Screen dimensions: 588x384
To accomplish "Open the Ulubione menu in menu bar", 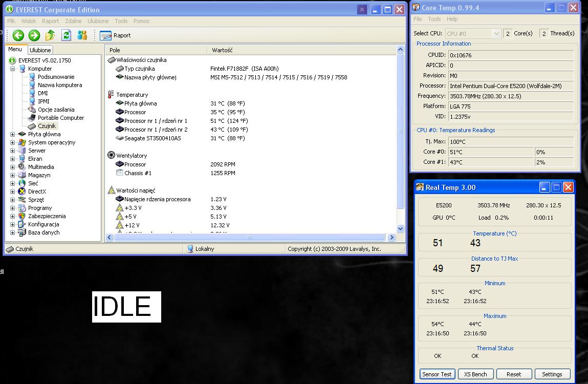I will click(98, 21).
